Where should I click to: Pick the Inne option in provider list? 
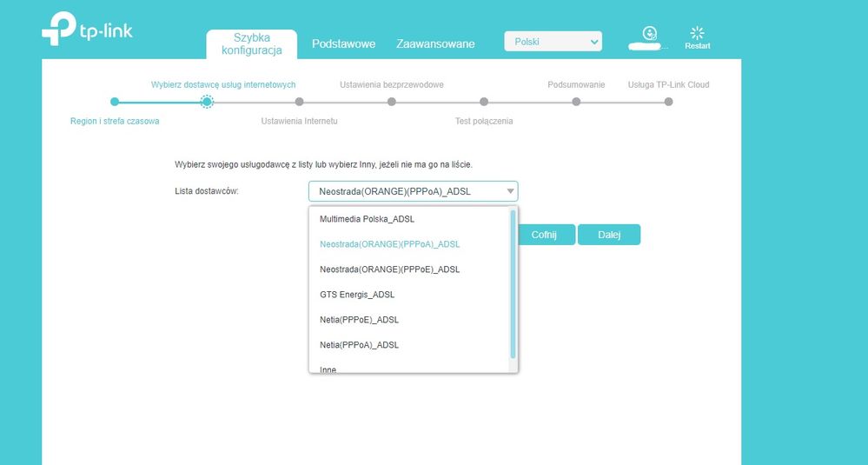click(x=409, y=368)
